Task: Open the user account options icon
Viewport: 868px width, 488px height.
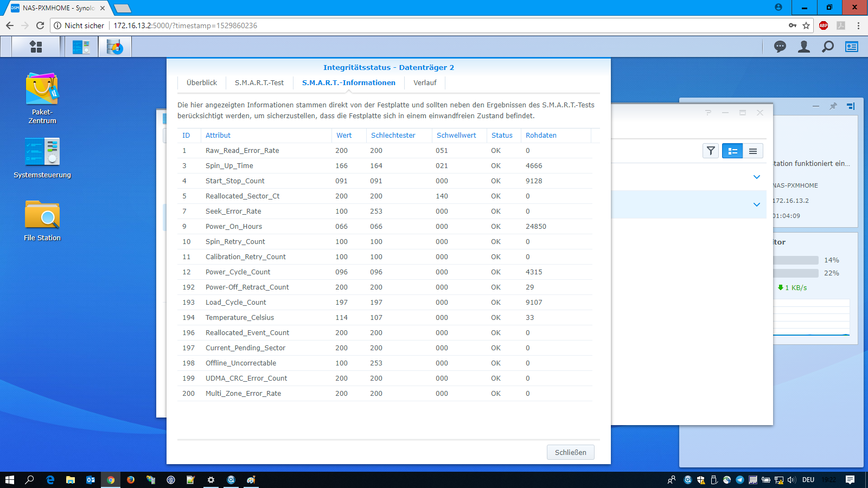Action: tap(803, 47)
